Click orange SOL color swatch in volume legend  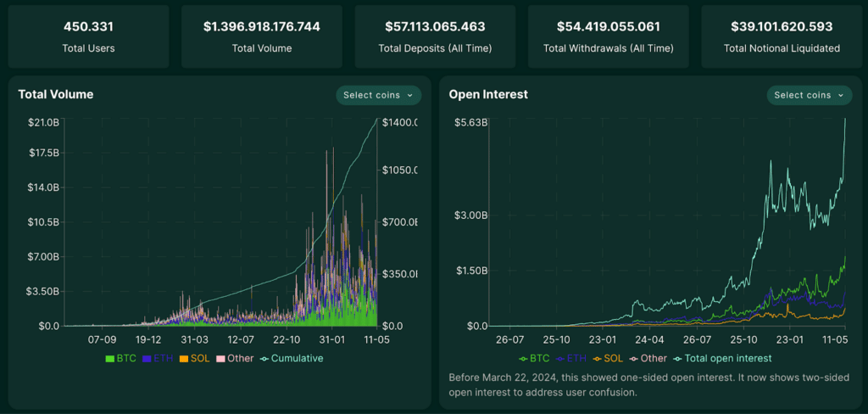[184, 359]
